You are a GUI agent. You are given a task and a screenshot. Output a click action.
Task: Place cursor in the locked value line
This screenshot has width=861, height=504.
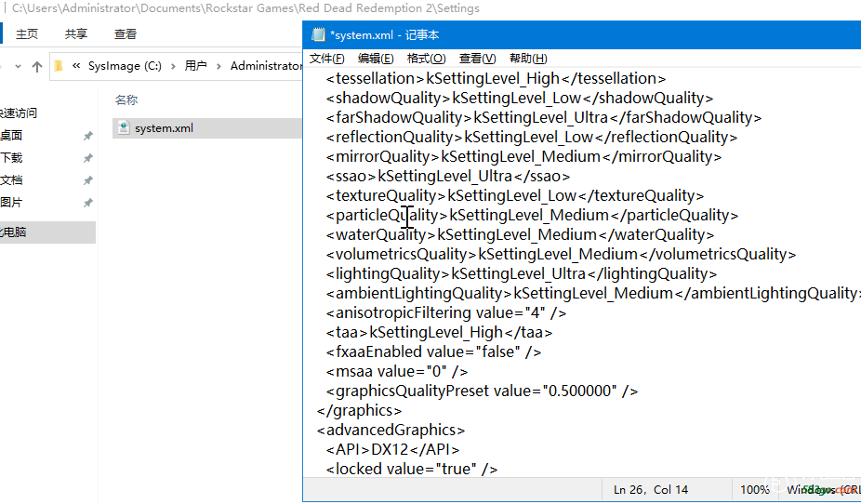[412, 469]
